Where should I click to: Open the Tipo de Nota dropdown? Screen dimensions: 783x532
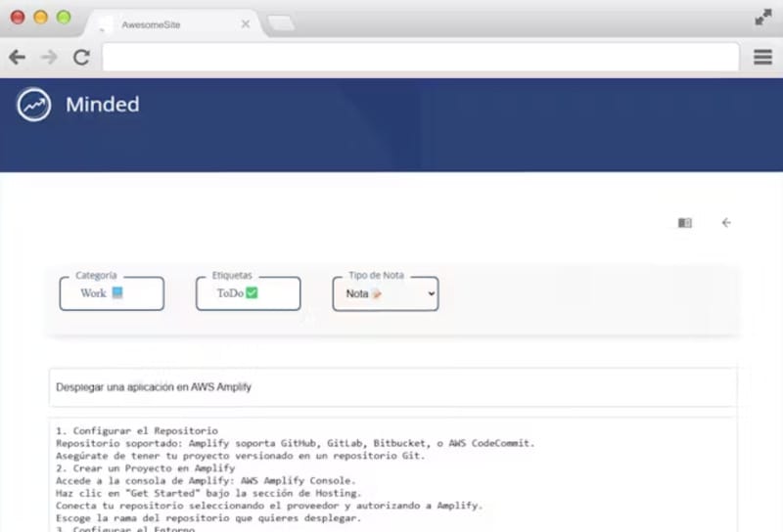point(386,293)
